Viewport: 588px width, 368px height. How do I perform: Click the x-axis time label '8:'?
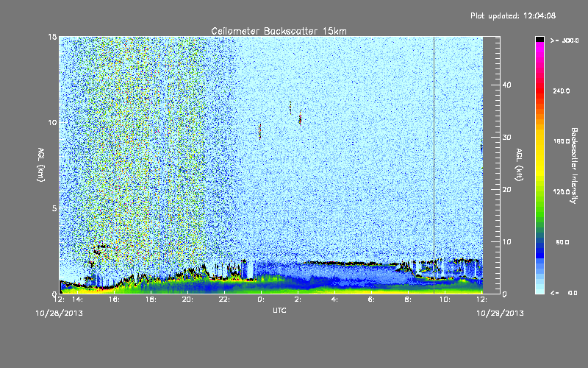(x=408, y=300)
